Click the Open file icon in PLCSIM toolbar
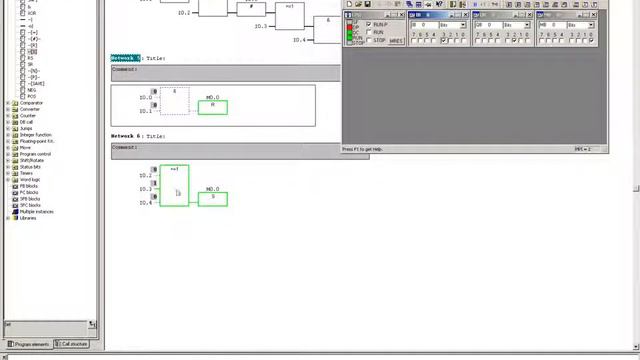Image resolution: width=640 pixels, height=360 pixels. point(358,4)
